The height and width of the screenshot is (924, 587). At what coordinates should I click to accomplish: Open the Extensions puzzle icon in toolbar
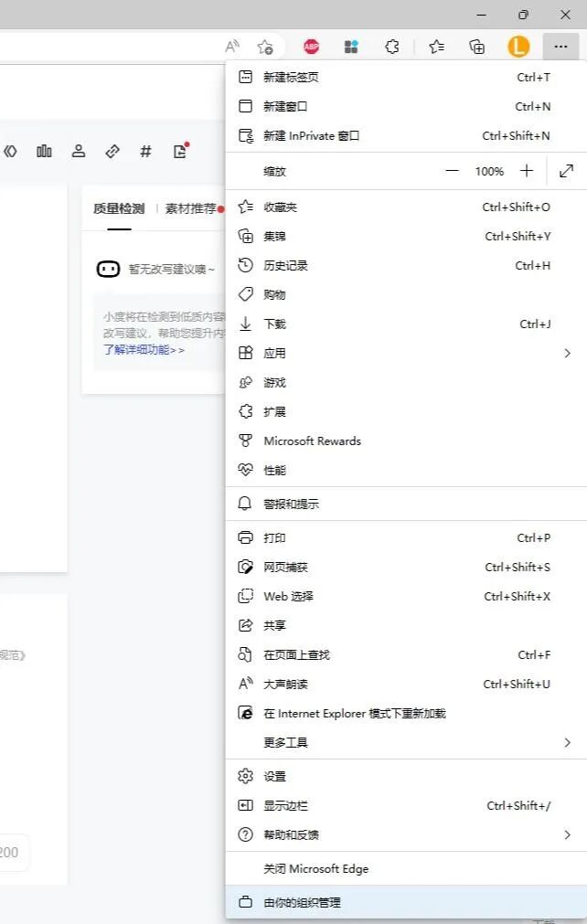point(392,47)
